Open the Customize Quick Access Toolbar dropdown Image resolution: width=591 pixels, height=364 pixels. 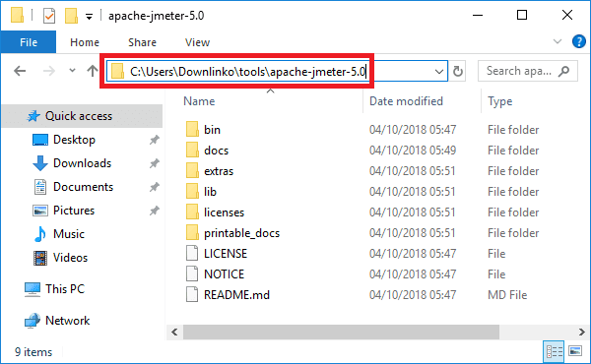click(89, 17)
